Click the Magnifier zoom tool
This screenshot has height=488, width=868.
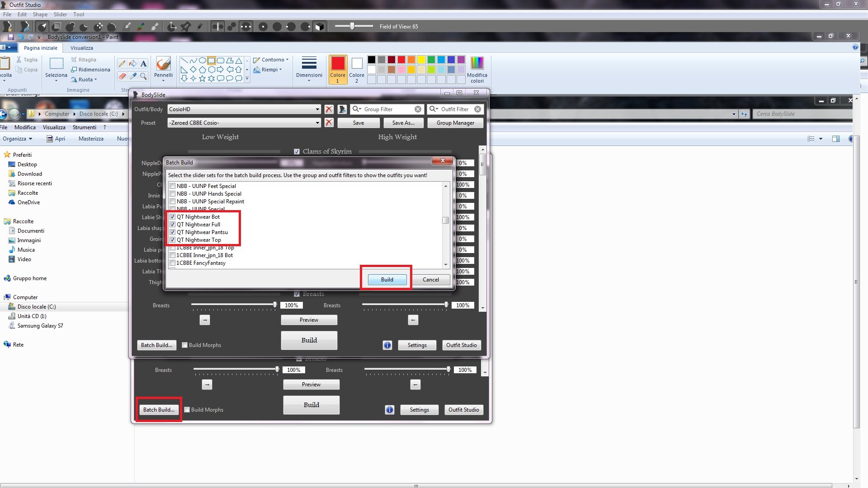(143, 76)
